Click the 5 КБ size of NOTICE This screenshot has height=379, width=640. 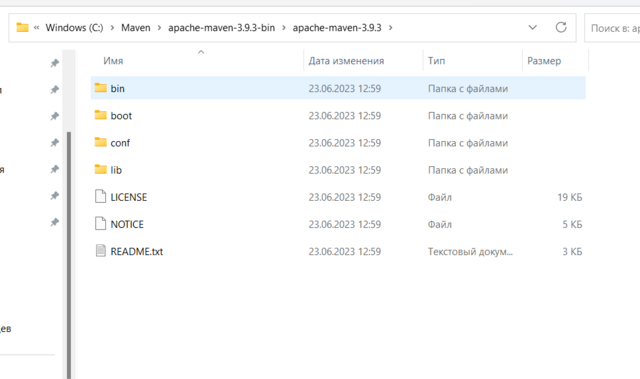click(572, 224)
